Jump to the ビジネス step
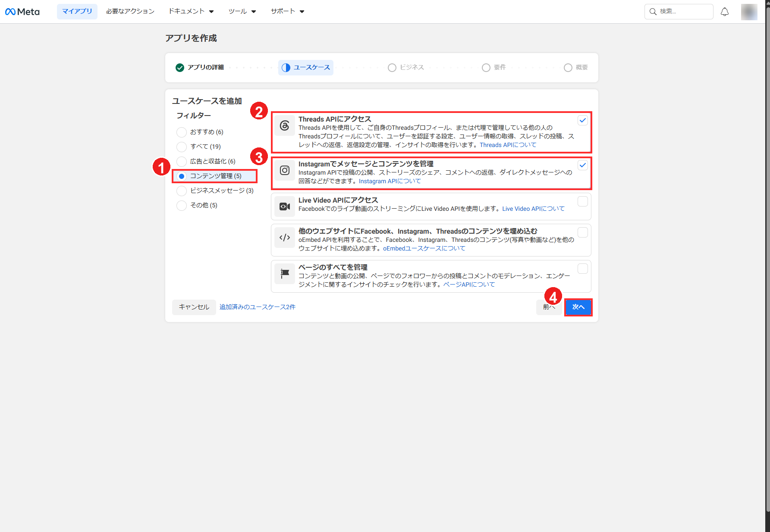 (406, 68)
